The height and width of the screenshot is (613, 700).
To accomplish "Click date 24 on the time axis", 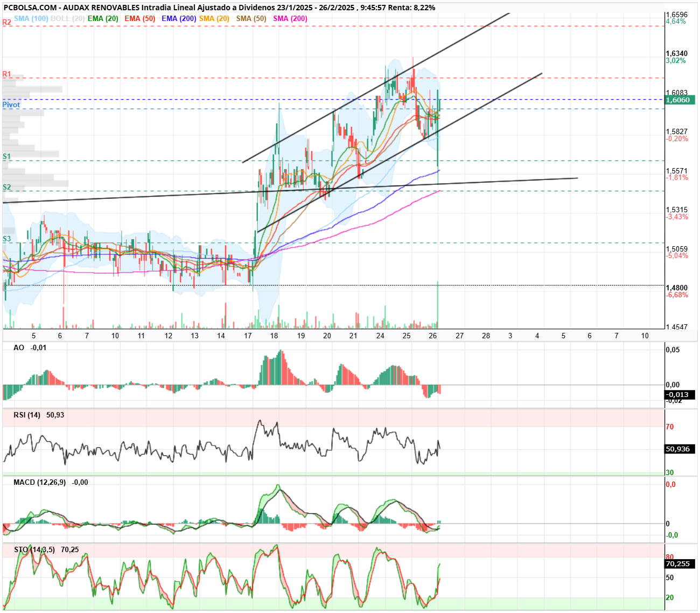I will coord(380,336).
